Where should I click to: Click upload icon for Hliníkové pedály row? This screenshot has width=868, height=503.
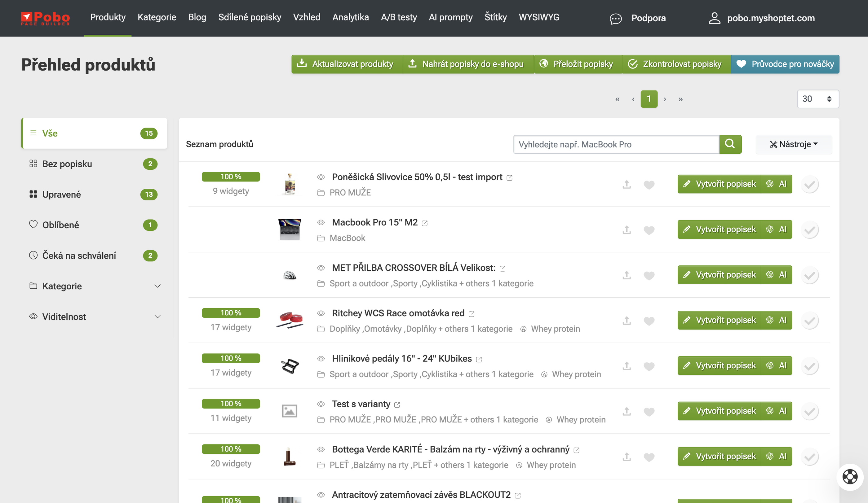tap(627, 366)
